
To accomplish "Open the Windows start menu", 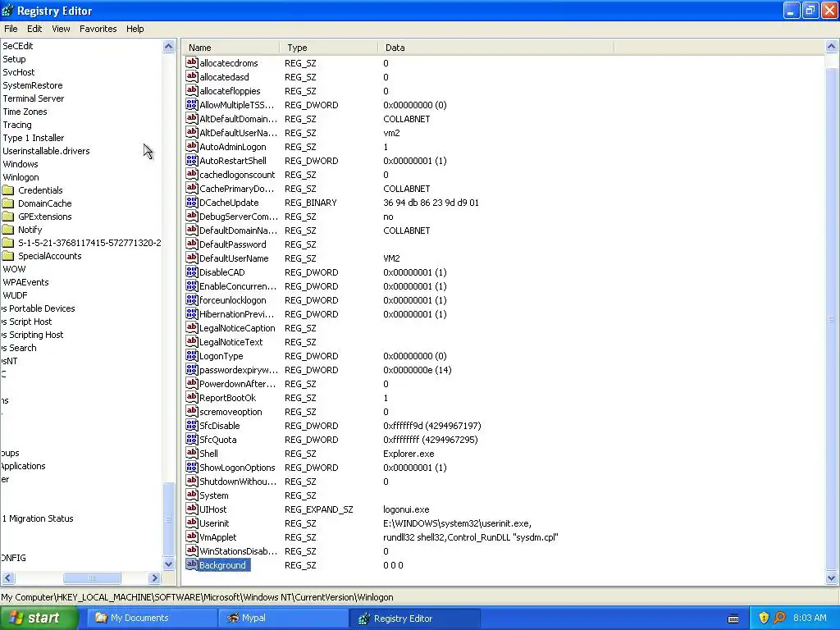I will tap(39, 618).
